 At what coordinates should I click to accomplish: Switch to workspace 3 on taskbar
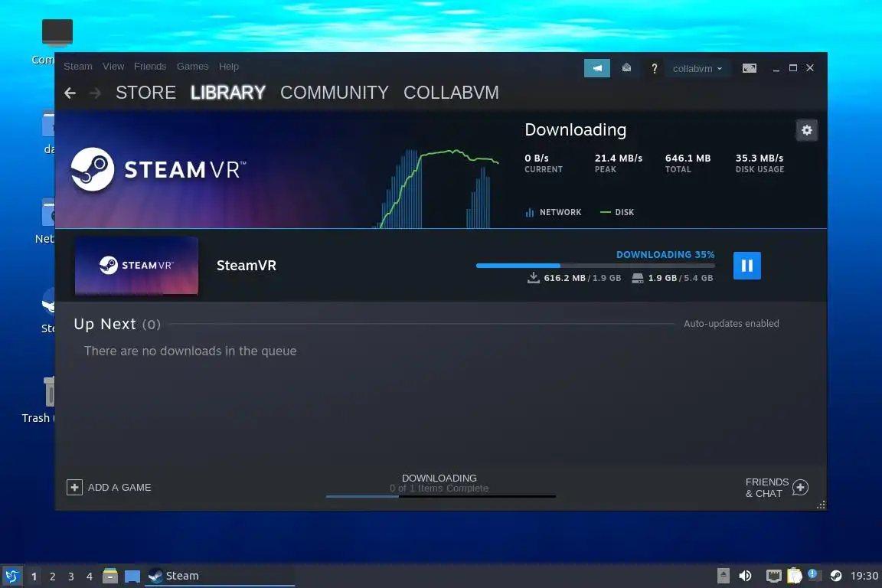pyautogui.click(x=71, y=577)
